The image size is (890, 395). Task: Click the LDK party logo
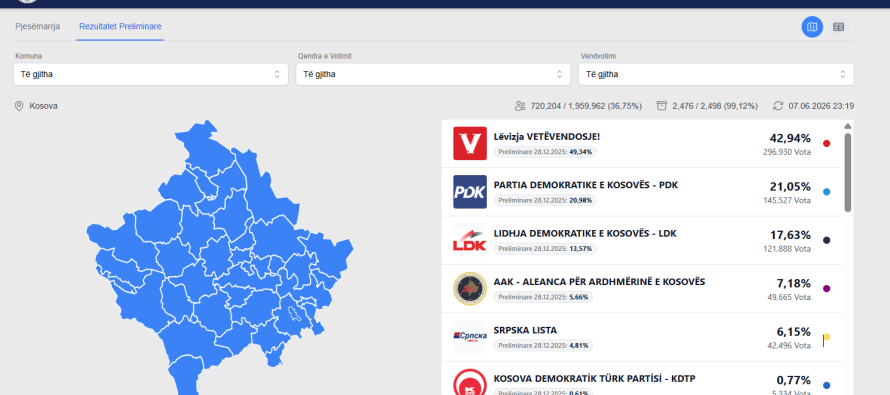470,240
